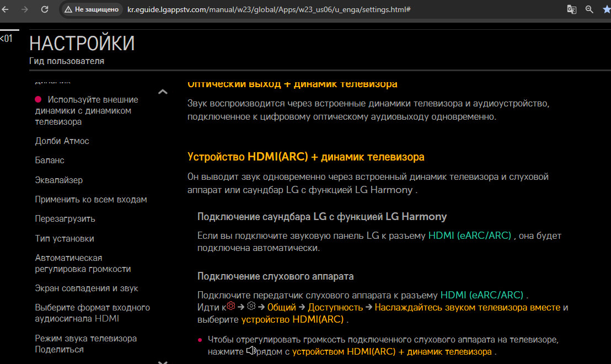Bookmark page with star icon
611x364 pixels.
coord(606,9)
